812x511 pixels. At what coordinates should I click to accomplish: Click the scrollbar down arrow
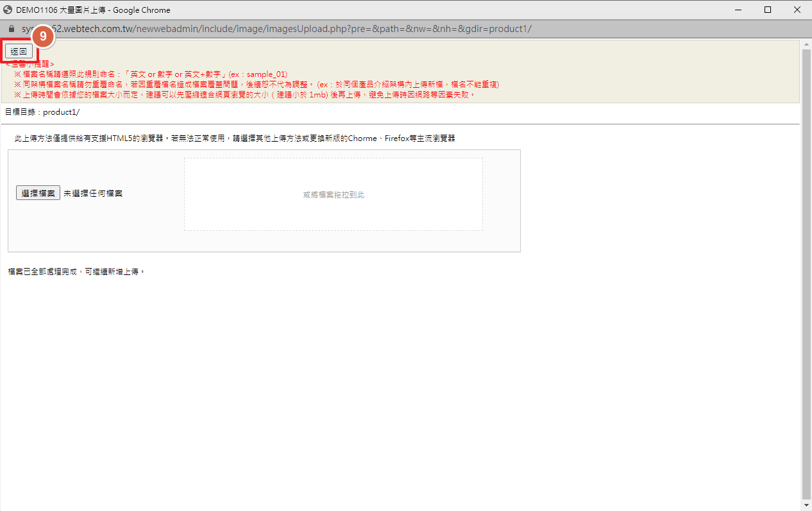pyautogui.click(x=806, y=506)
